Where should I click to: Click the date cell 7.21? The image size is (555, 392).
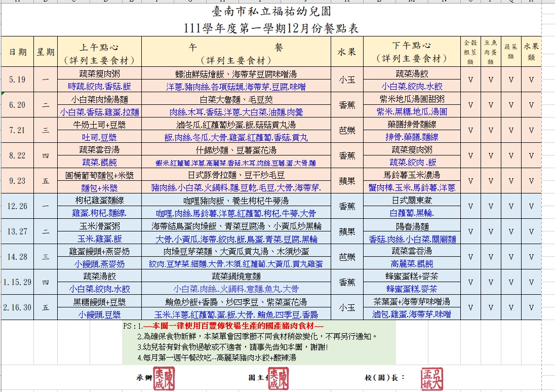[x=18, y=130]
